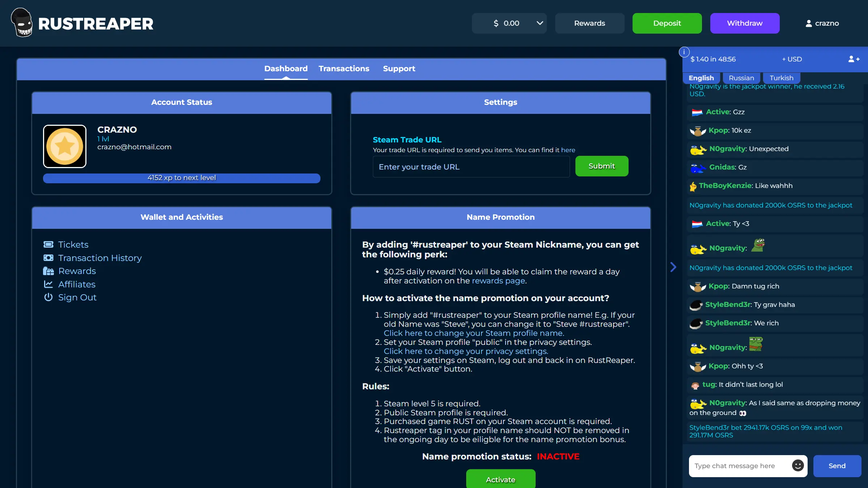This screenshot has height=488, width=868.
Task: Click Kpop avatar on '10k ez' message
Action: pos(698,131)
